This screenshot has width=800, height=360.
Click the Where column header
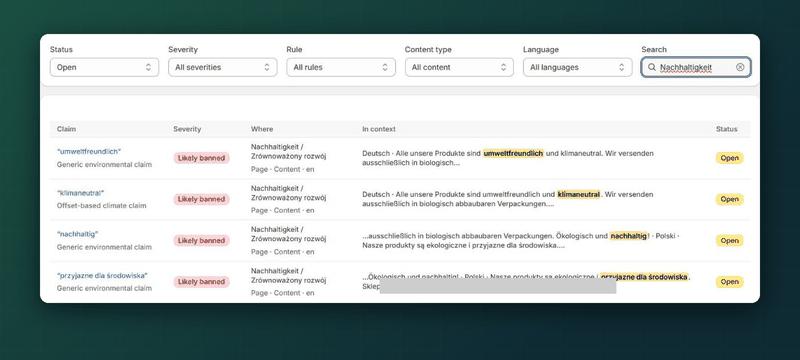(262, 129)
